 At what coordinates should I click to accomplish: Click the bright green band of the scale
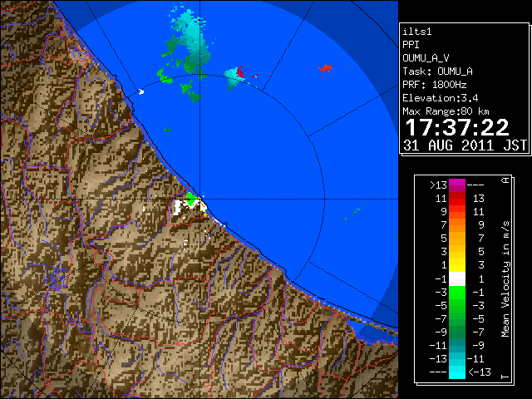(457, 293)
